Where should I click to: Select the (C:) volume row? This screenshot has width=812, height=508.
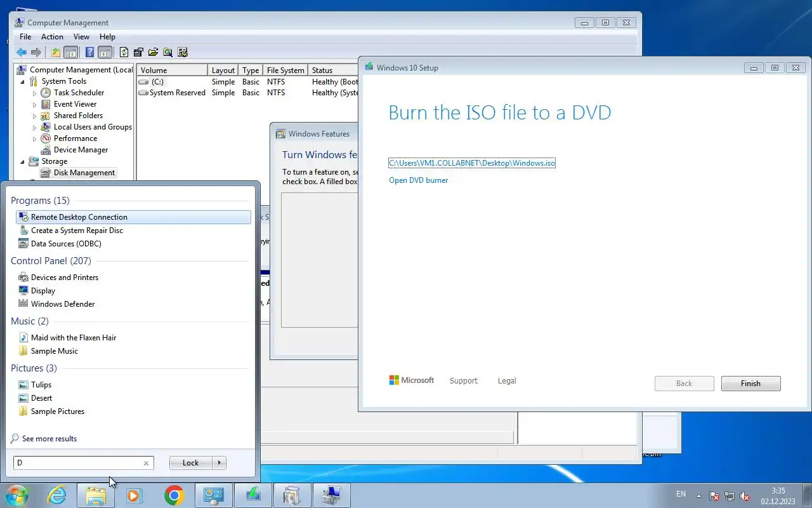247,82
